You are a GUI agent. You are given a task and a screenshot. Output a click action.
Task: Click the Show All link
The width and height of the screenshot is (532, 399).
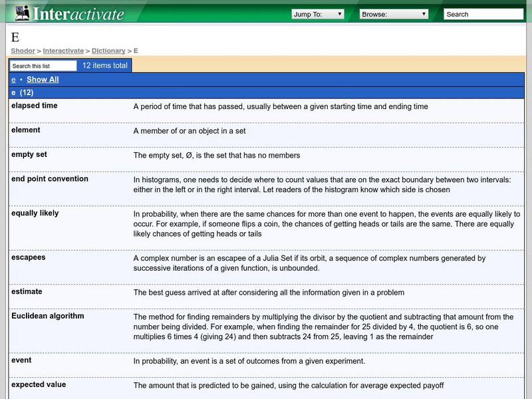43,80
